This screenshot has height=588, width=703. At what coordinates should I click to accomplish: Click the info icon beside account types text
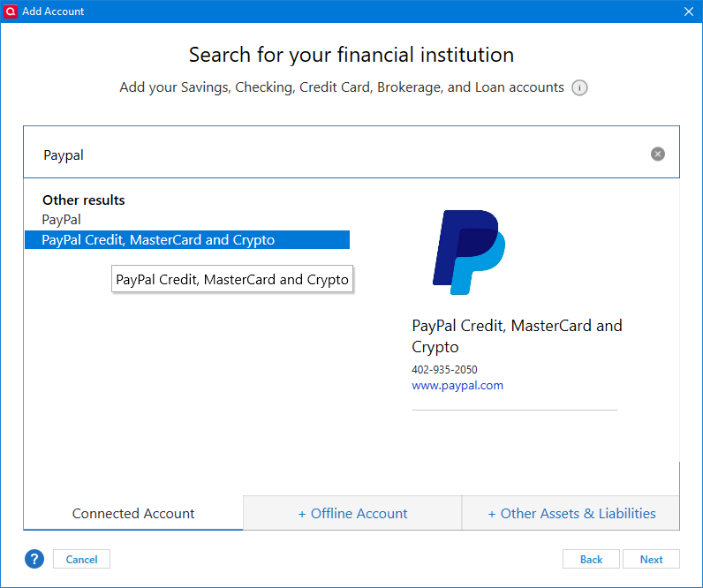579,87
